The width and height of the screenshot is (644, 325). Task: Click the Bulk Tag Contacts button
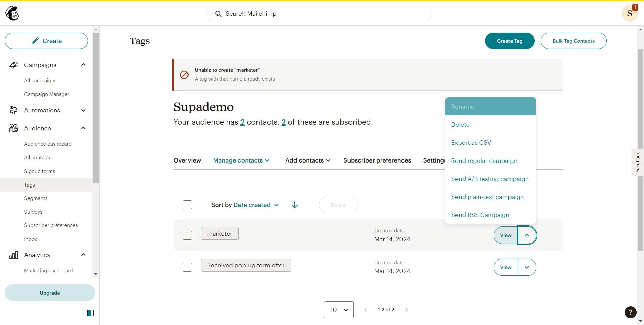[573, 41]
